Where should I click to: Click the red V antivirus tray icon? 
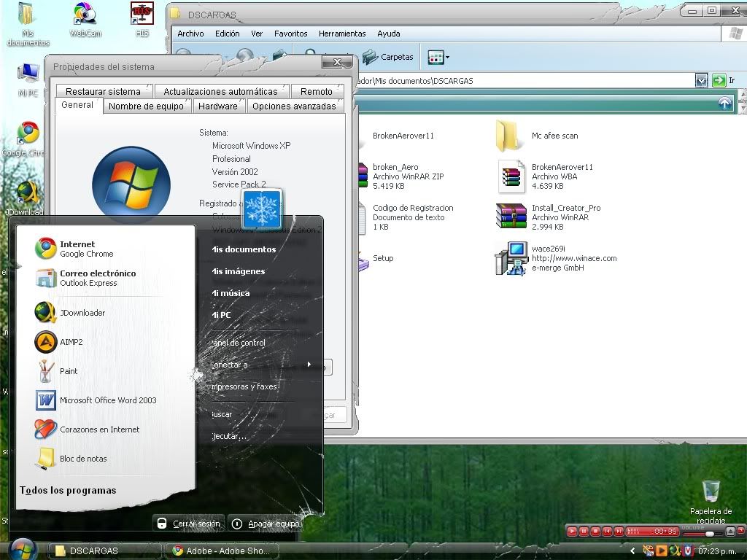[687, 551]
